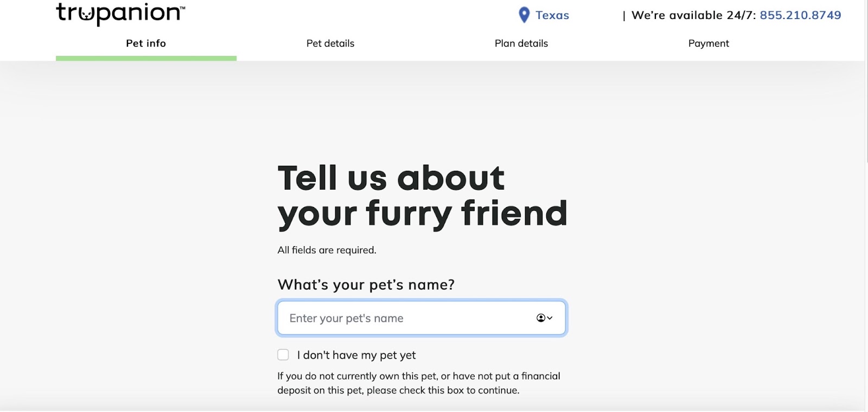
Task: Check the "I don't have my pet yet" box
Action: tap(283, 355)
